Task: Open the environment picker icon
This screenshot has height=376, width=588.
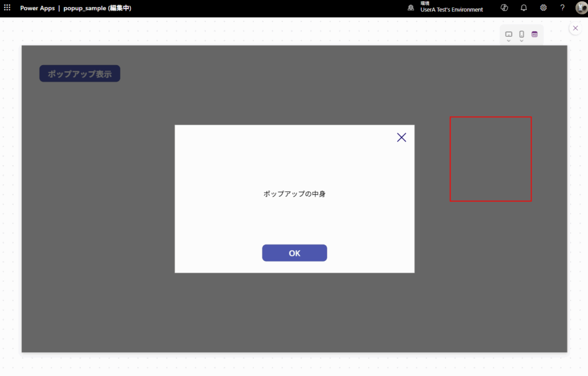Action: click(x=411, y=7)
